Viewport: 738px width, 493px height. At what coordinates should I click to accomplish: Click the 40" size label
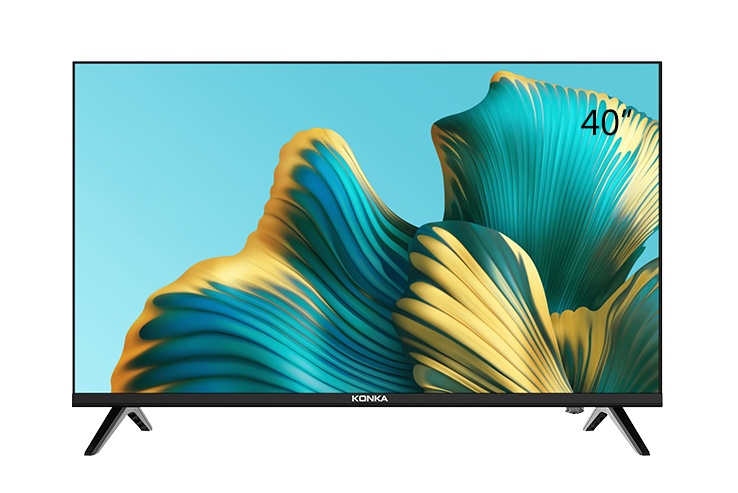(606, 123)
